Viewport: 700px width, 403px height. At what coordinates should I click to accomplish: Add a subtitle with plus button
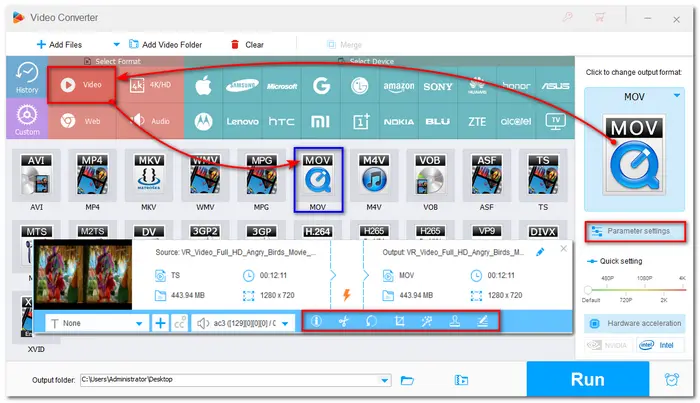[160, 323]
